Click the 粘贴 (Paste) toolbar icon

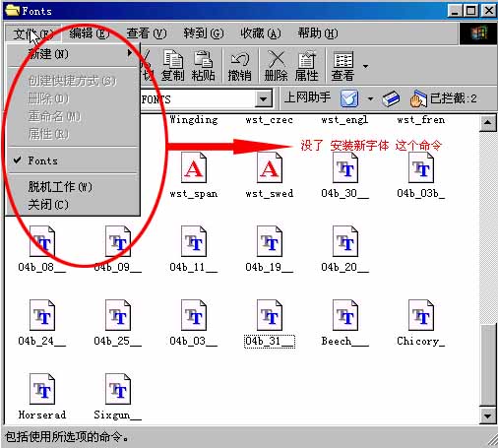pyautogui.click(x=203, y=65)
